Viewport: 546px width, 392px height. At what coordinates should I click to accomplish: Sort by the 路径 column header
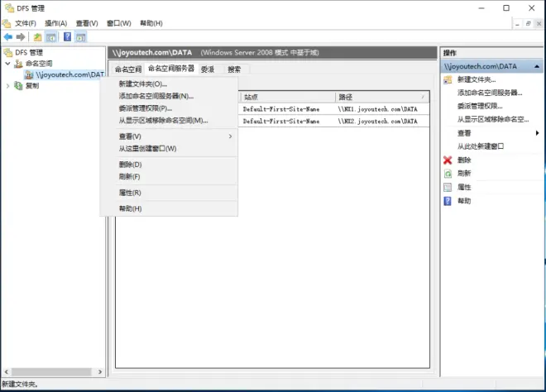coord(382,97)
